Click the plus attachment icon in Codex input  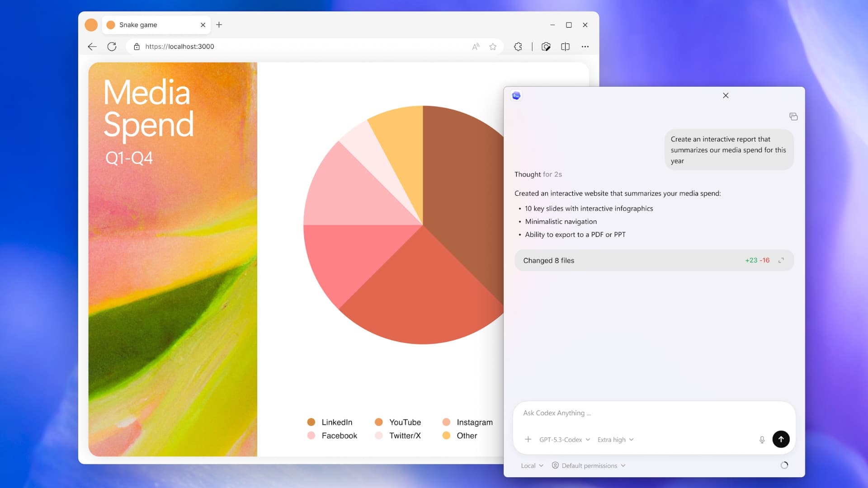coord(528,439)
